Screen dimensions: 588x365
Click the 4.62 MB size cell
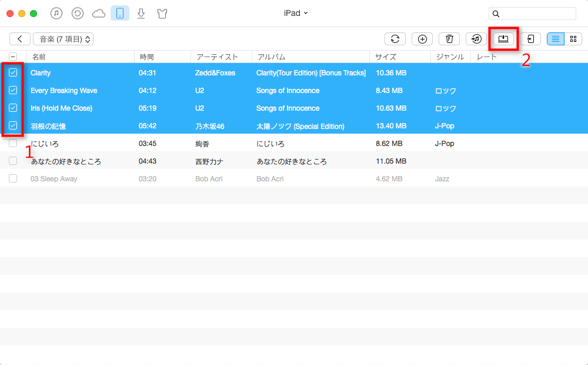389,179
